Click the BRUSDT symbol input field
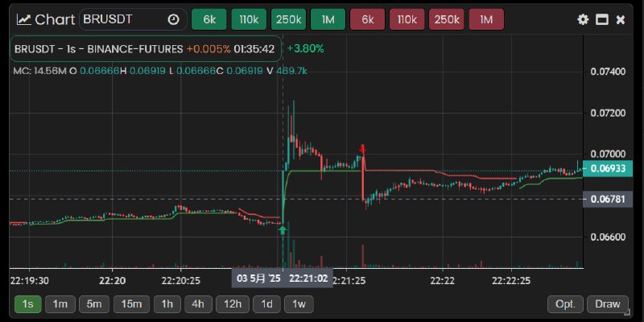This screenshot has height=322, width=644. (x=133, y=19)
